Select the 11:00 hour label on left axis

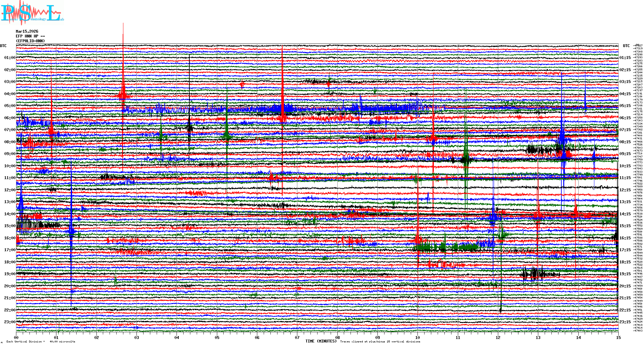(10, 178)
